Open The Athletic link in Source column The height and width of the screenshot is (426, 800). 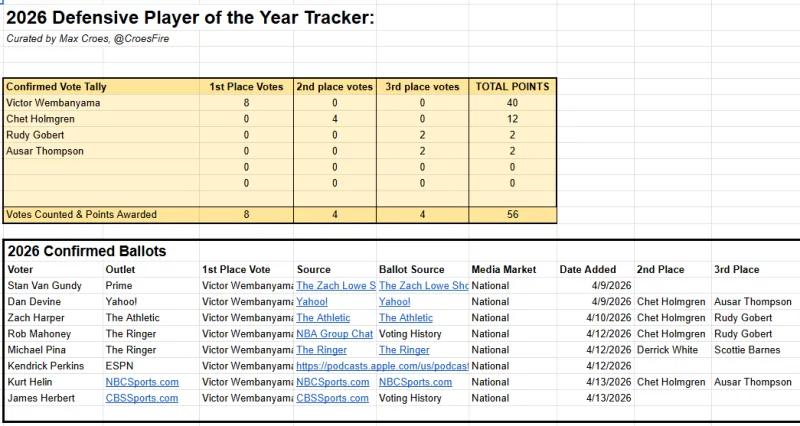tap(323, 318)
